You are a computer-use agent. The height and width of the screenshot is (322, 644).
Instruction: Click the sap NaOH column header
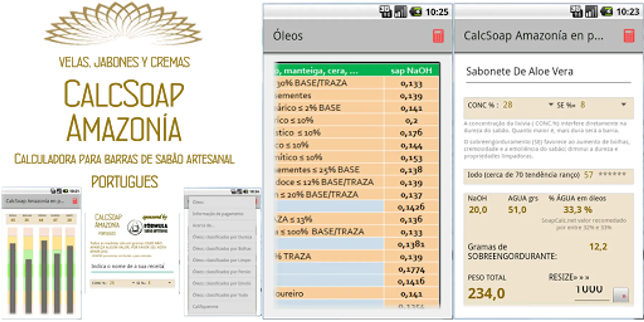(411, 70)
